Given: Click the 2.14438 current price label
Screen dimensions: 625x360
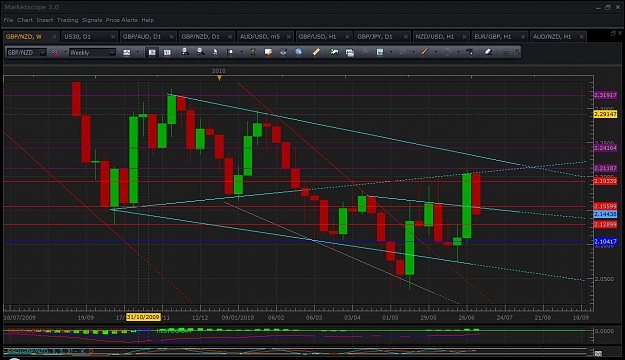Looking at the screenshot, I should pyautogui.click(x=605, y=214).
